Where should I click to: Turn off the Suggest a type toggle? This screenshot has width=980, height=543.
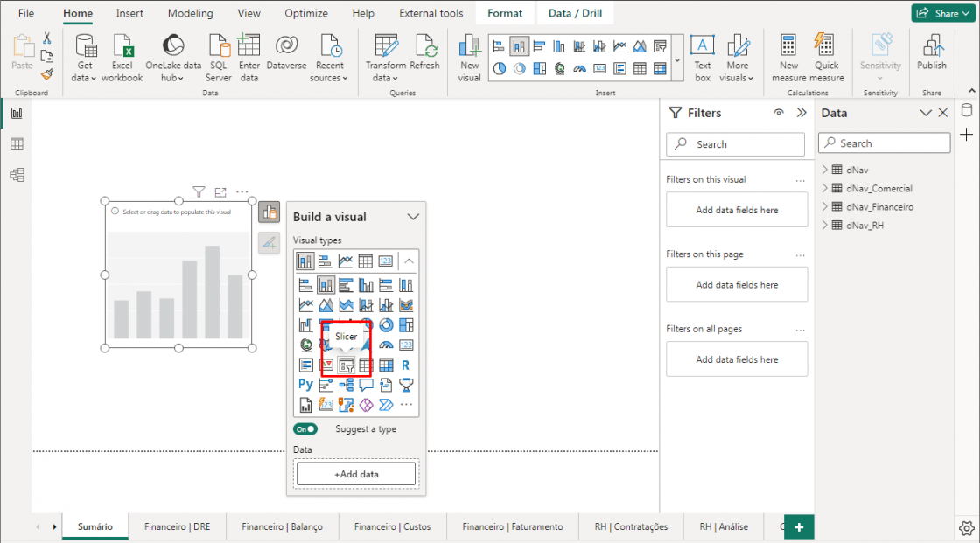tap(305, 429)
